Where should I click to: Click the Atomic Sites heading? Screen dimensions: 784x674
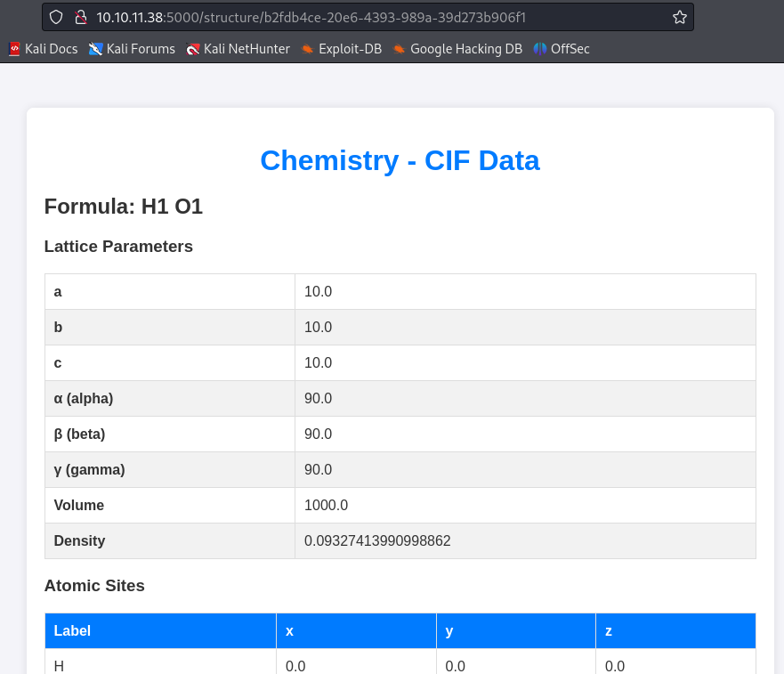(94, 586)
